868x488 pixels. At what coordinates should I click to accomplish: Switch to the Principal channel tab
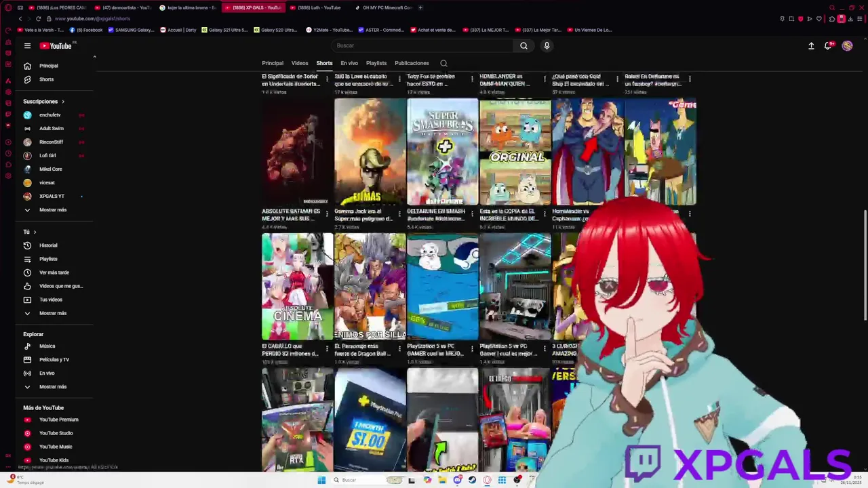[273, 63]
